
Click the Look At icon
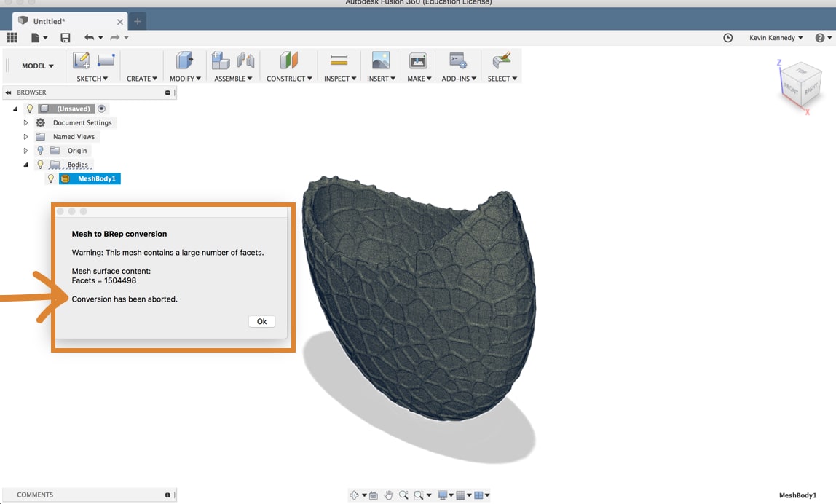point(373,495)
